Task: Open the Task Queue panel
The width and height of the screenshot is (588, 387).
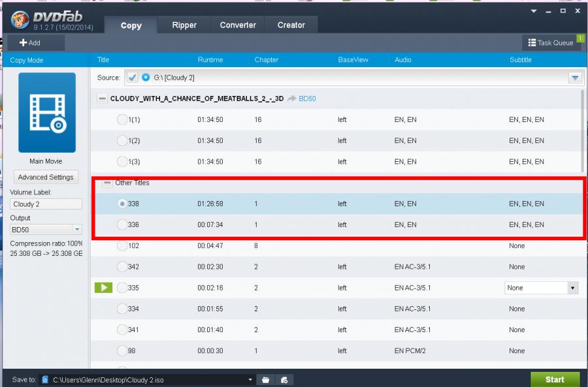Action: click(x=550, y=42)
